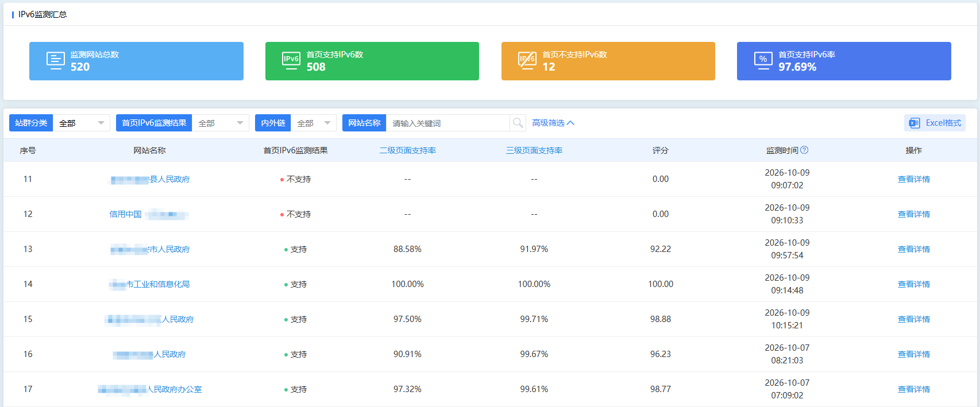Viewport: 980px width, 407px height.
Task: Click the 99.67% third-level cell
Action: 534,354
